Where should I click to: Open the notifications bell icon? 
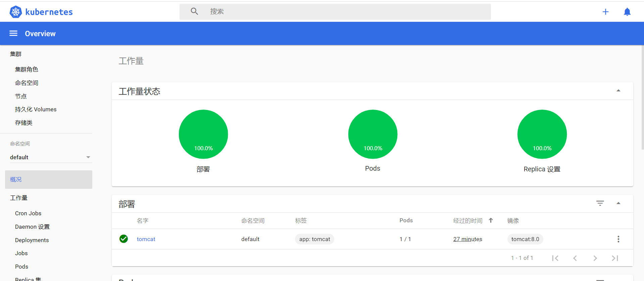(627, 12)
